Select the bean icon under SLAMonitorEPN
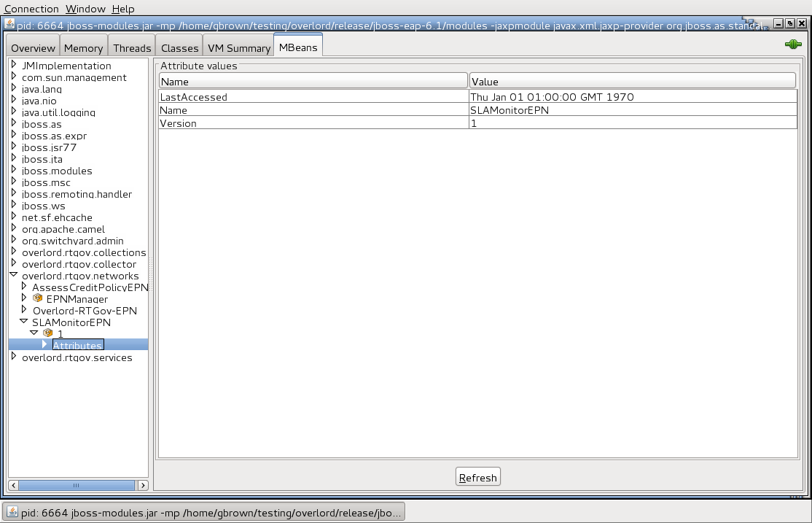 [48, 333]
